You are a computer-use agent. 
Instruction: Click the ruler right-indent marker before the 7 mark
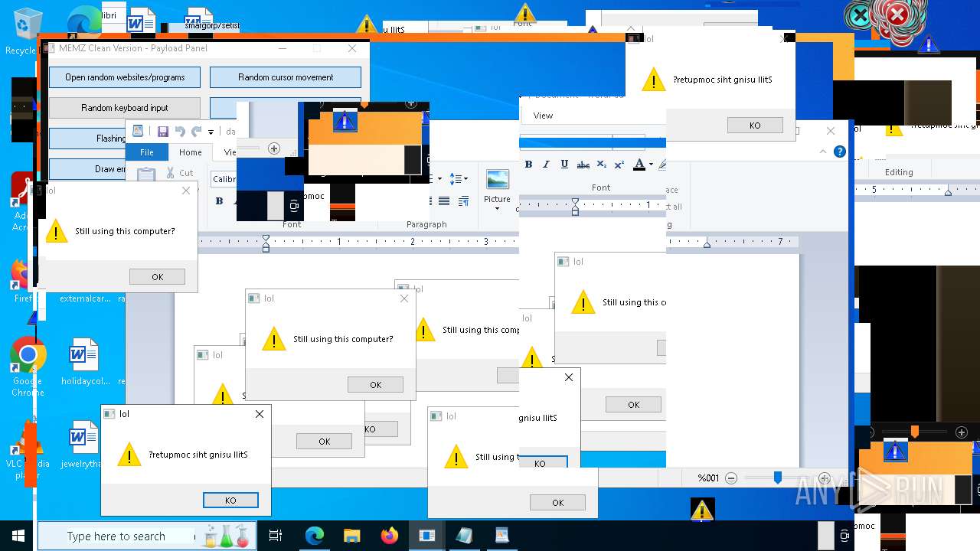point(707,244)
